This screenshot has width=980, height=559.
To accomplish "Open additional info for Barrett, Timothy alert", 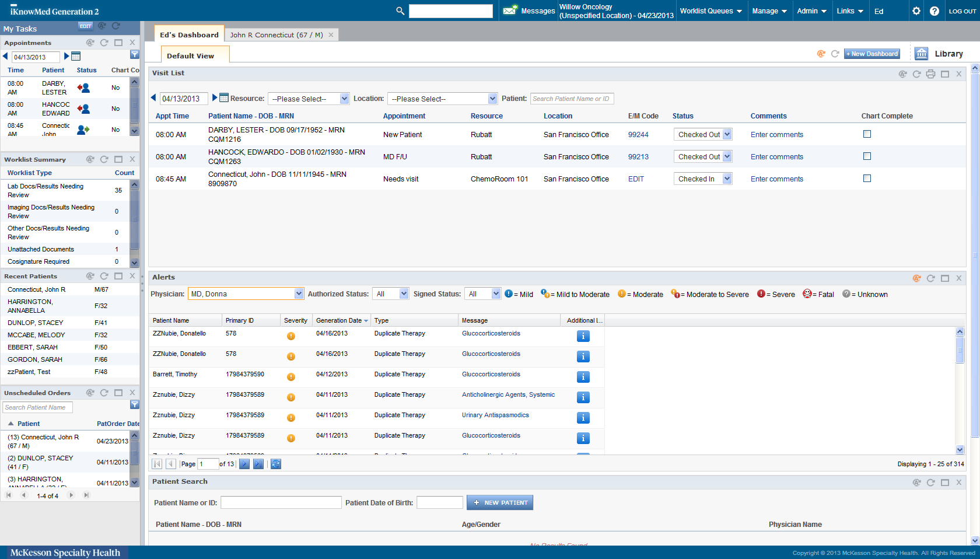I will [x=583, y=377].
